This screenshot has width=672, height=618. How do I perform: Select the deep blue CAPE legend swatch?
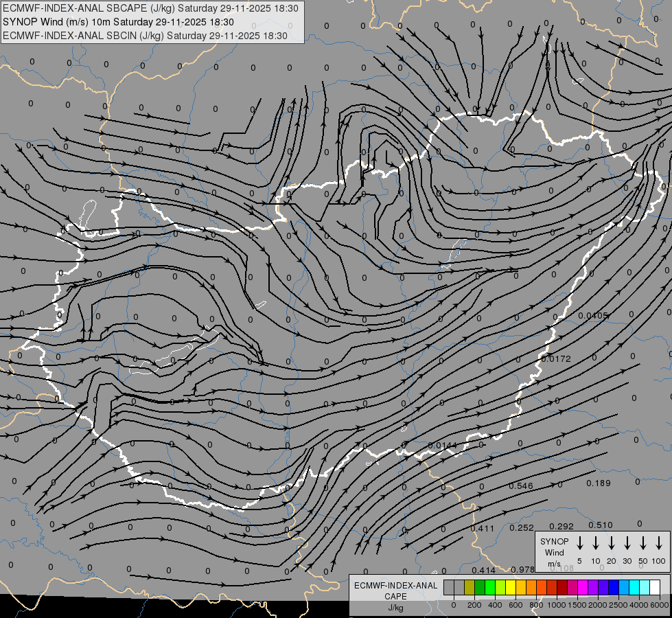[x=614, y=587]
